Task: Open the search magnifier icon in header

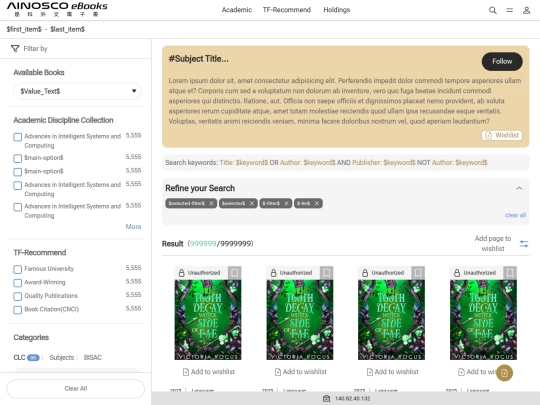Action: pyautogui.click(x=492, y=10)
